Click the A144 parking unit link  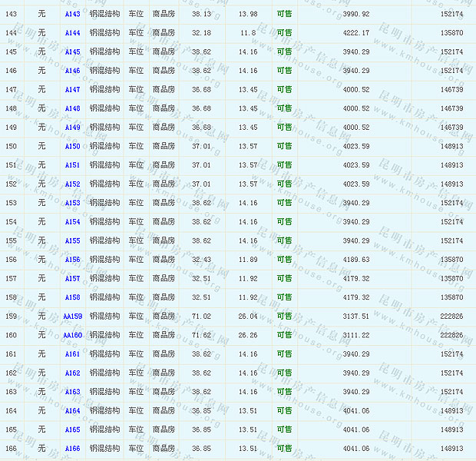tap(72, 33)
